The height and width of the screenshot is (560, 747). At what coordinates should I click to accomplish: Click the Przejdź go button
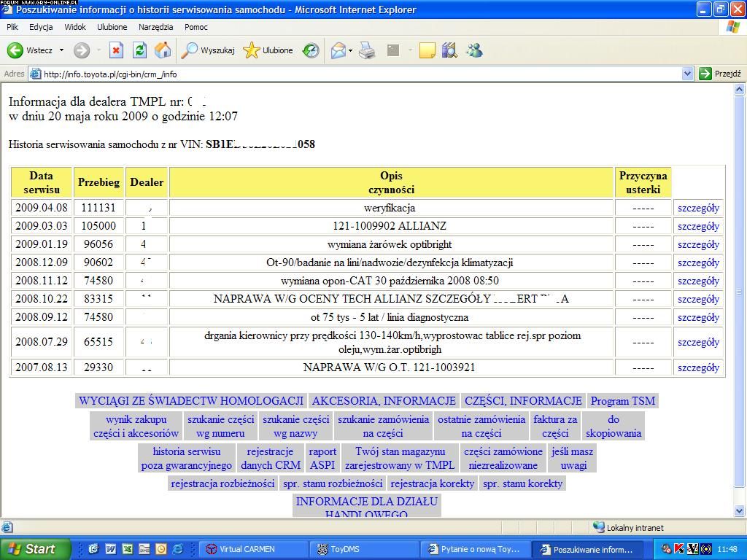pyautogui.click(x=720, y=74)
